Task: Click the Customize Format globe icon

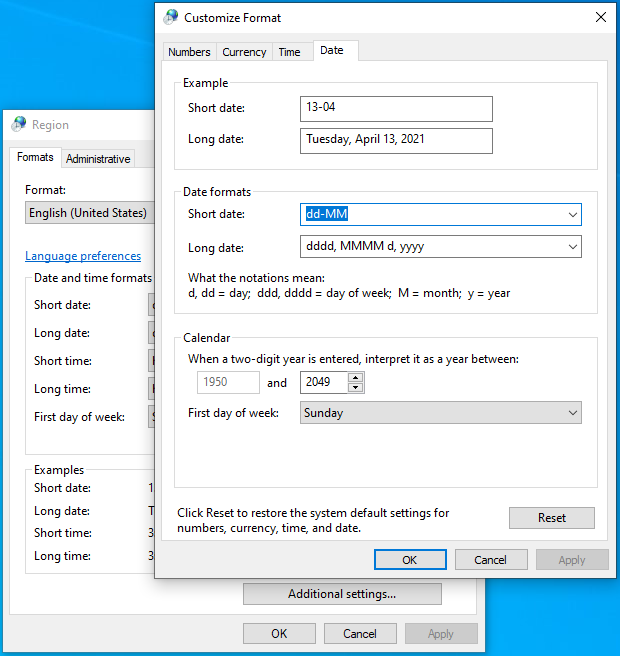Action: 170,18
